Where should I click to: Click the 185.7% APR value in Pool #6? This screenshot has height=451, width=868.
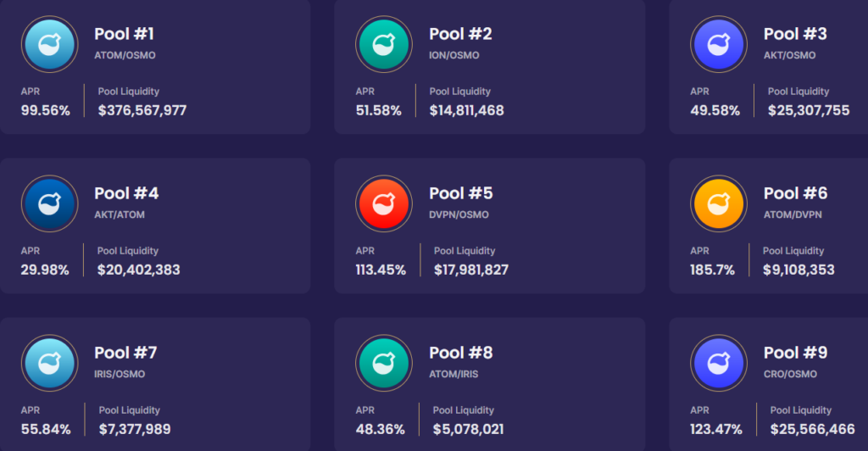point(712,270)
